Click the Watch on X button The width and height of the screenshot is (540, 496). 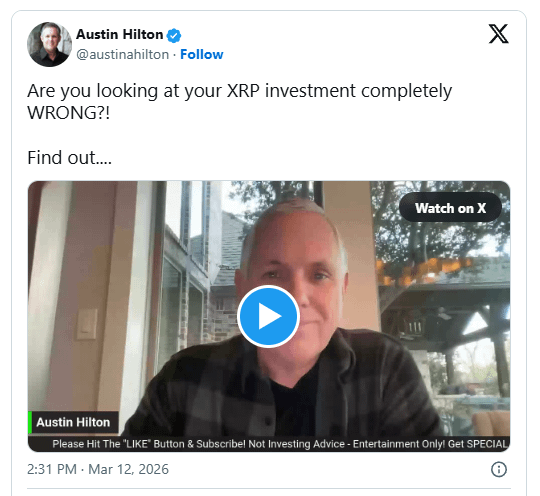[450, 208]
